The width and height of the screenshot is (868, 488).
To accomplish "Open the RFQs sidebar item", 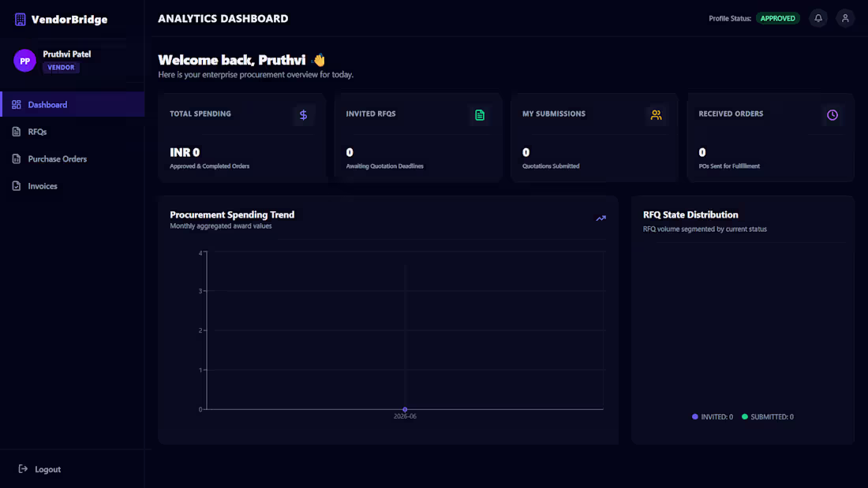I will pos(73,132).
